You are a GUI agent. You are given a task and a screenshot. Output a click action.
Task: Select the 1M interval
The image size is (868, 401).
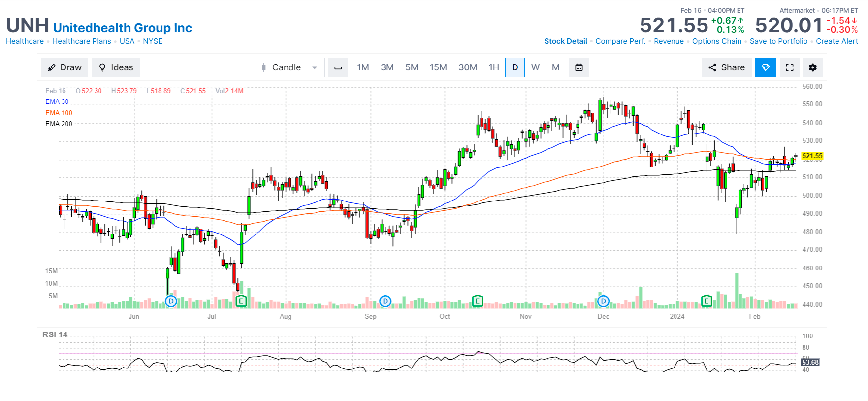click(363, 67)
